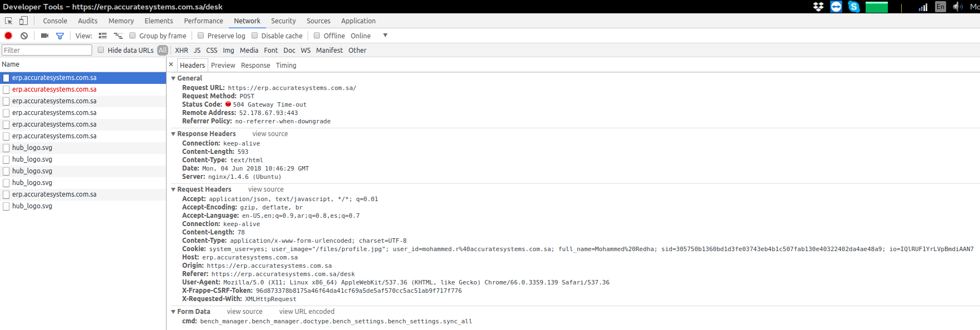
Task: Open the Dropbox tray icon
Action: click(x=818, y=7)
